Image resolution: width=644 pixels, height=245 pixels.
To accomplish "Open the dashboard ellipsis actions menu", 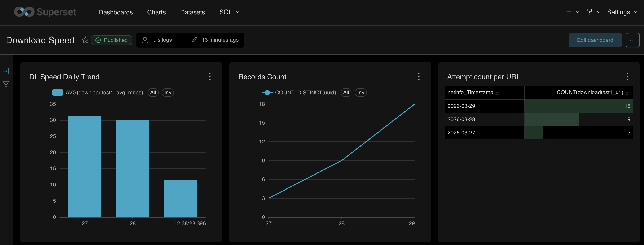I will pos(633,40).
